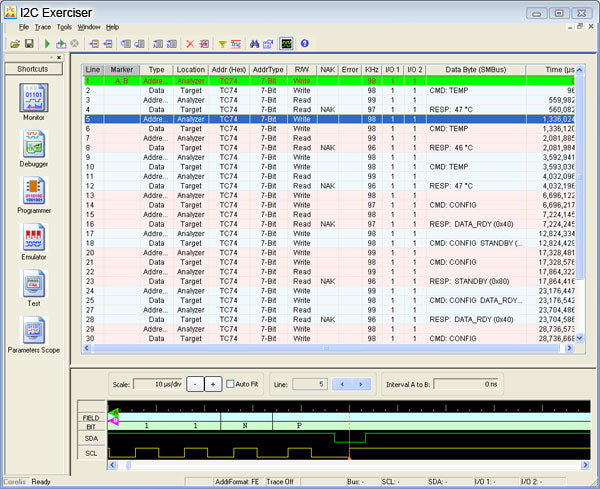Click the gray stop trace icon
600x489 pixels.
[x=75, y=44]
